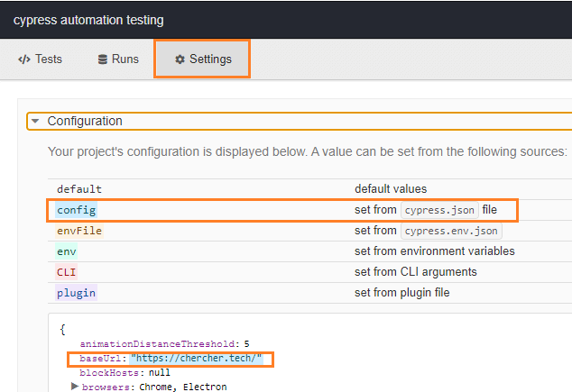This screenshot has width=572, height=392.
Task: Click the Runs database icon
Action: point(103,59)
